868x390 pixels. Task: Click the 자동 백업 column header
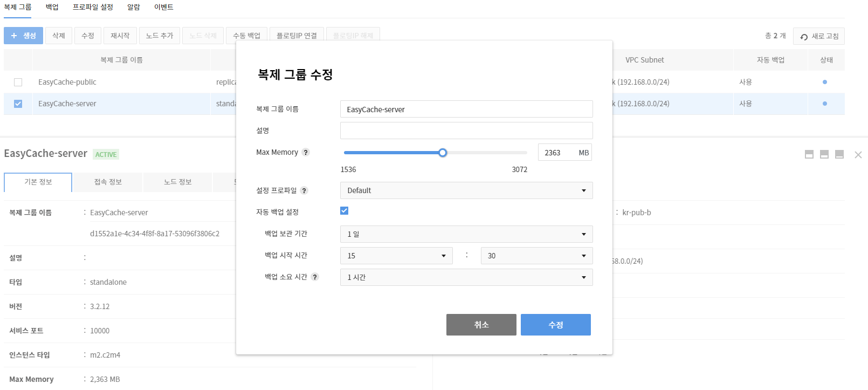coord(771,60)
